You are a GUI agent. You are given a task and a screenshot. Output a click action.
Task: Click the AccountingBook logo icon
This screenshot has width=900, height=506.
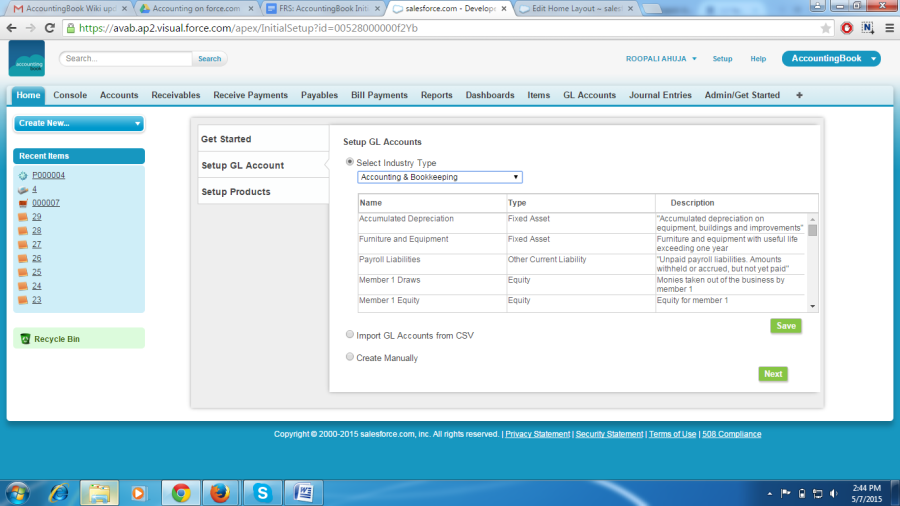(x=27, y=58)
